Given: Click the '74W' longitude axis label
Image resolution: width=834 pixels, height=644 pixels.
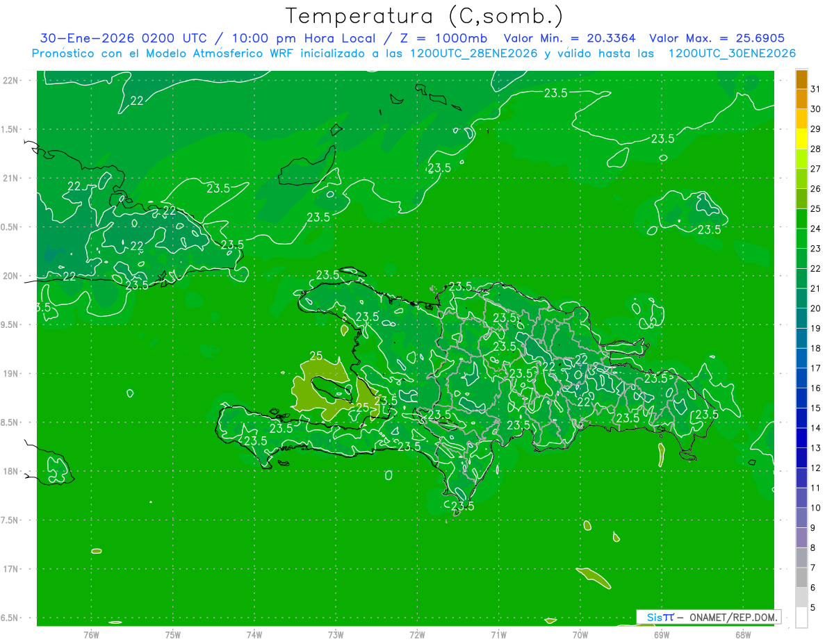Looking at the screenshot, I should point(254,635).
